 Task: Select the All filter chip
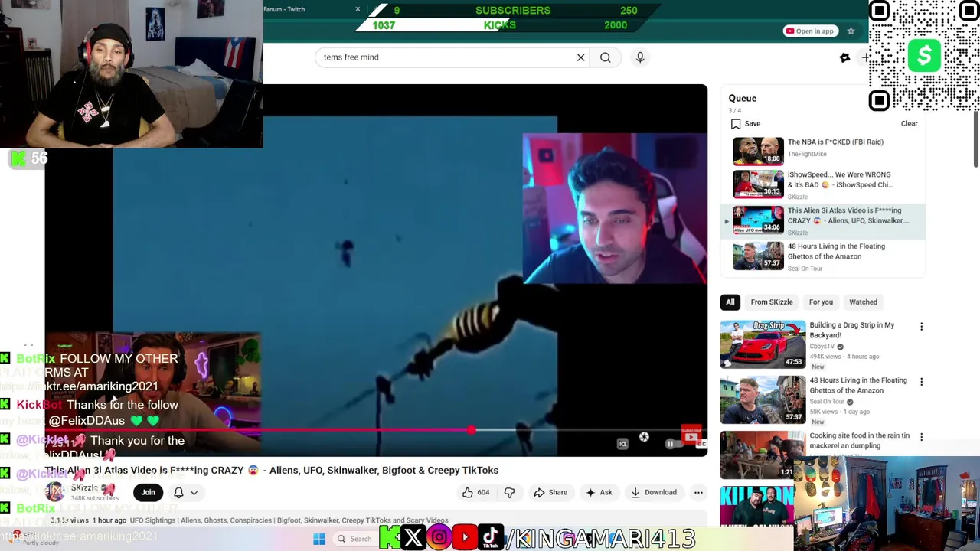[x=730, y=302]
